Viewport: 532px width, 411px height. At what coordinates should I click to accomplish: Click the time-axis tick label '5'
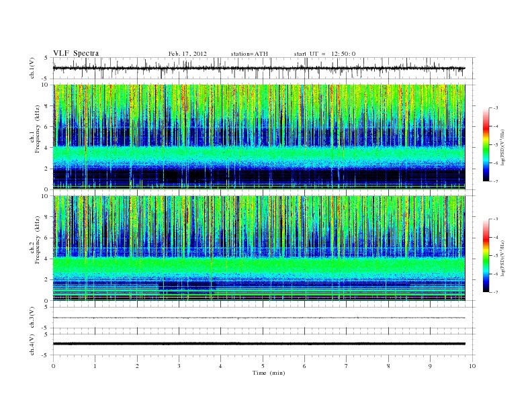click(x=263, y=366)
